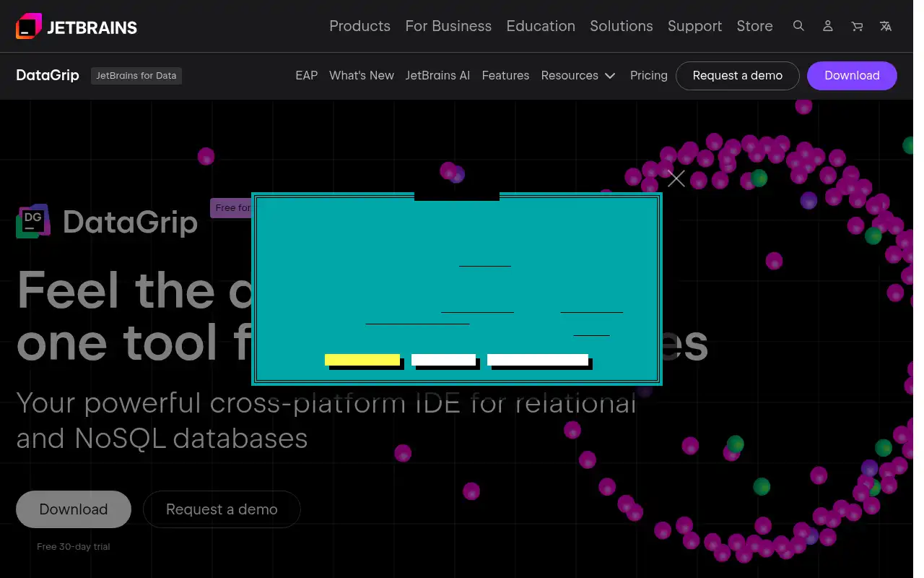Click the DataGrip product name link

[x=48, y=75]
